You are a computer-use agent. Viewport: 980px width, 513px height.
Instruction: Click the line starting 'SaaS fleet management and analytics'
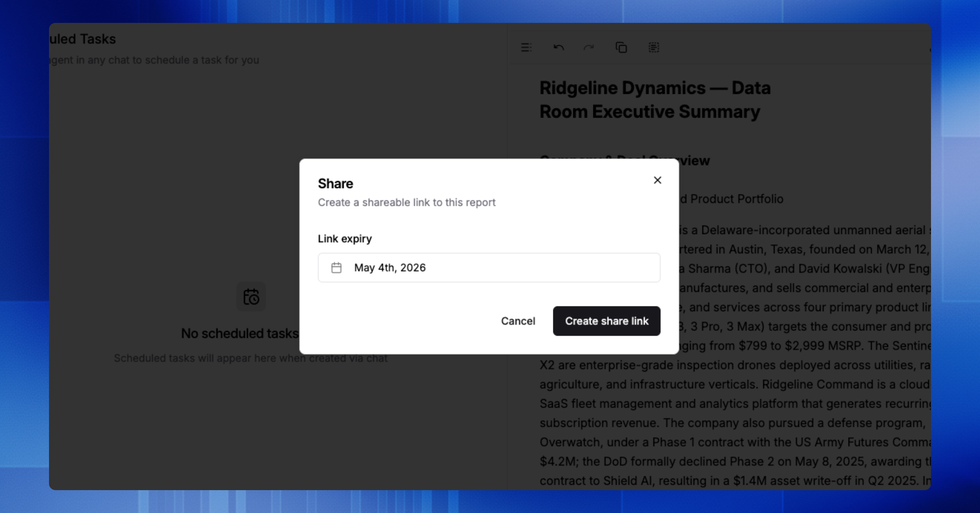coord(735,404)
